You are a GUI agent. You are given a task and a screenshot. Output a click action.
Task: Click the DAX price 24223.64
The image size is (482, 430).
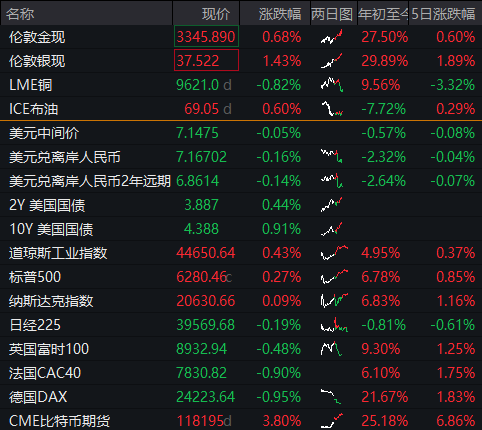(206, 397)
